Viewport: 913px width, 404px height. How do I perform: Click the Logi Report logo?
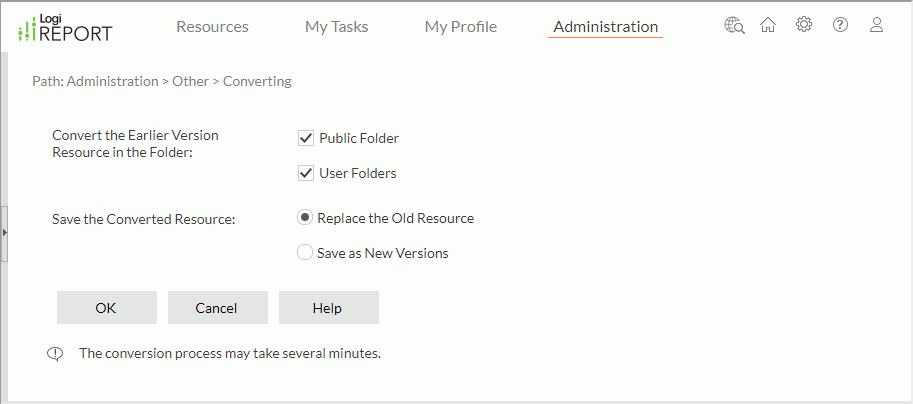tap(66, 27)
